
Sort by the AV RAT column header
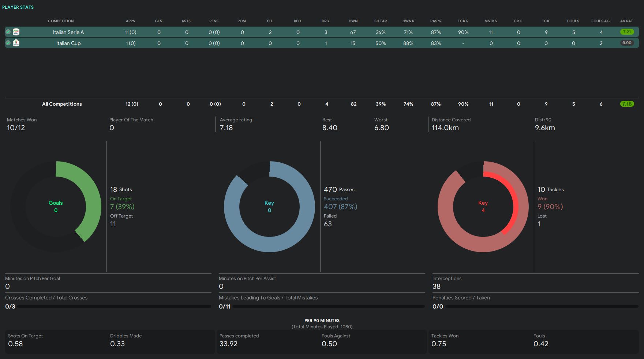[626, 21]
